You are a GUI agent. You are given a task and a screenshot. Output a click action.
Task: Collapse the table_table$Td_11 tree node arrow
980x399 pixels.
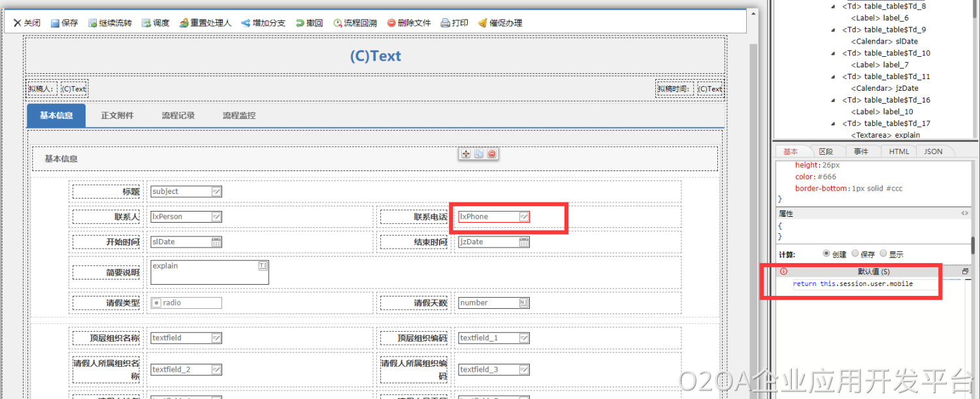point(834,77)
